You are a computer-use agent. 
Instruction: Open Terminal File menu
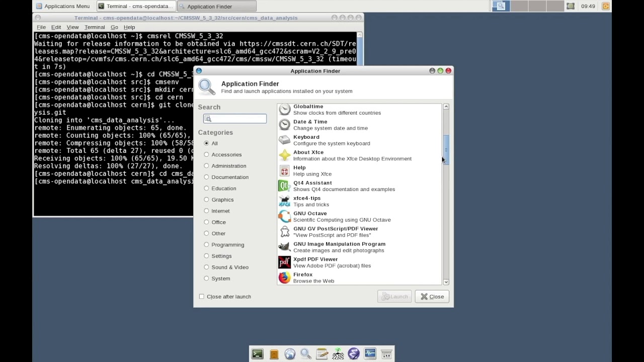[x=41, y=27]
